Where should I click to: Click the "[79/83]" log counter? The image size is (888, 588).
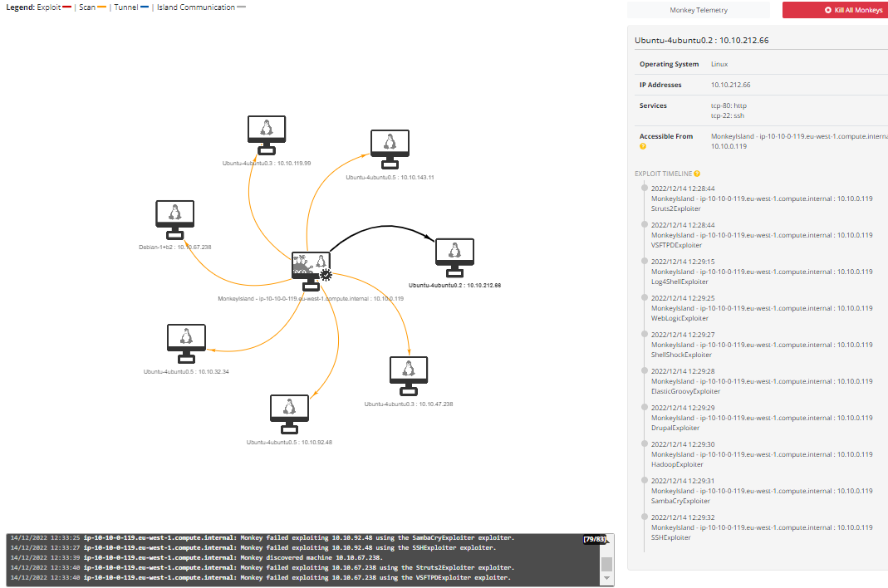[x=594, y=539]
